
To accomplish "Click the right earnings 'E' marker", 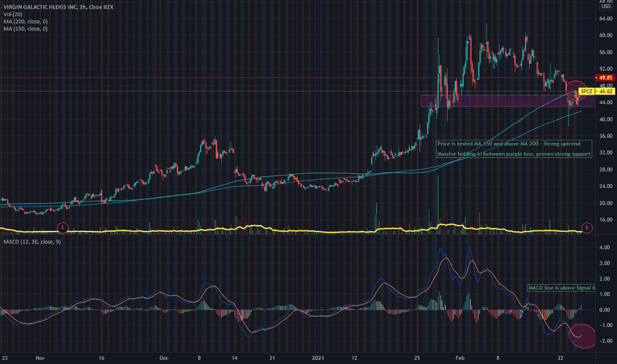I will pos(587,228).
